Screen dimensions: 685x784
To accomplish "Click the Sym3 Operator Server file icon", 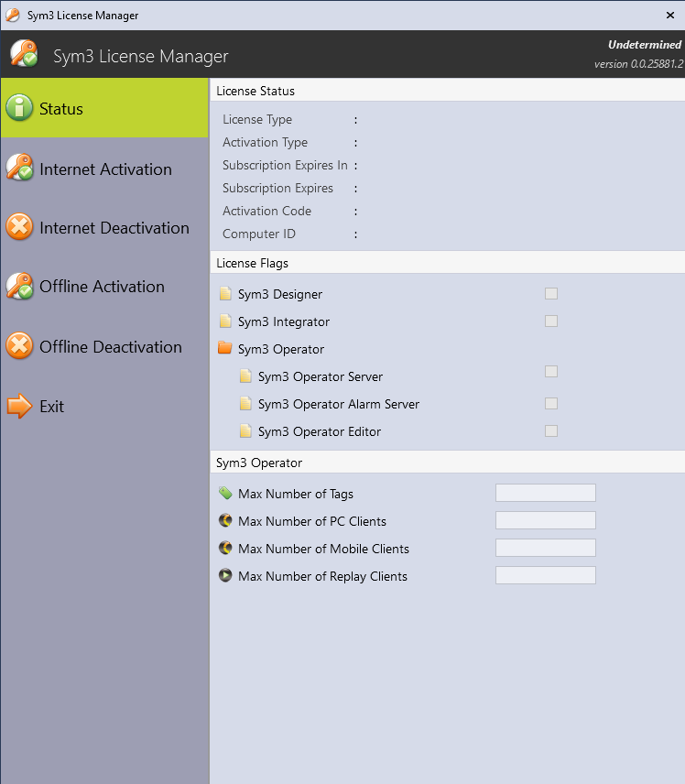I will click(x=245, y=376).
